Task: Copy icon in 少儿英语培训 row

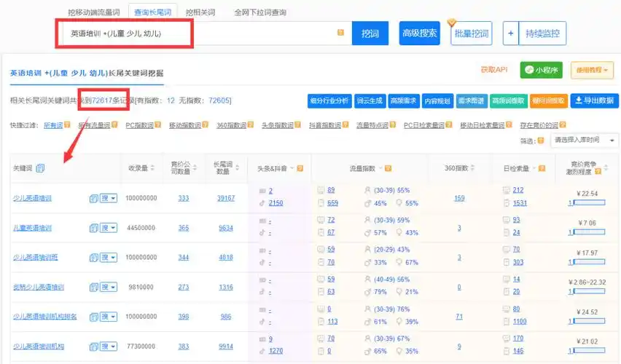Action: click(x=93, y=198)
